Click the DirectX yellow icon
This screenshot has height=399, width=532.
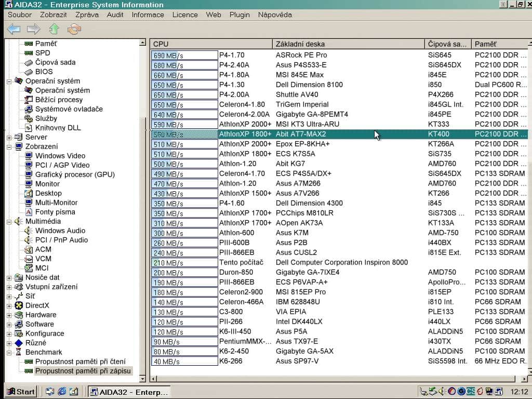coord(19,305)
